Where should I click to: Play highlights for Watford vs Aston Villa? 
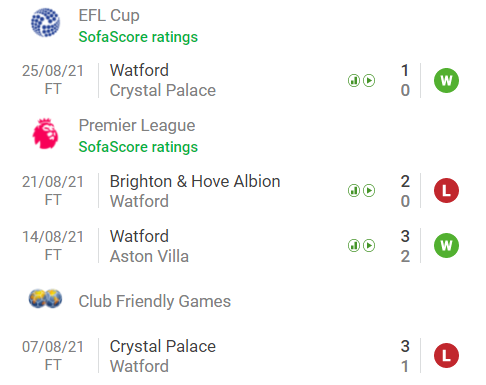click(369, 246)
